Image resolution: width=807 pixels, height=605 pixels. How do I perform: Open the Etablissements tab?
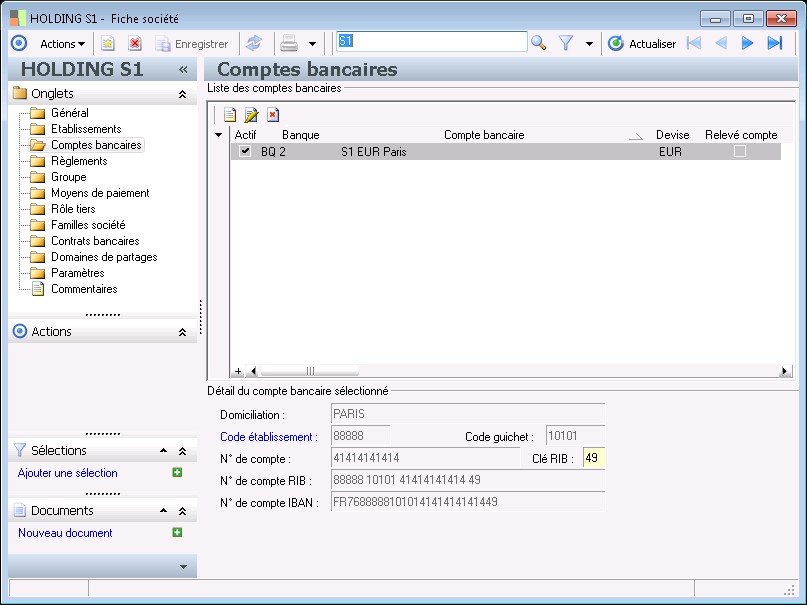pyautogui.click(x=86, y=129)
